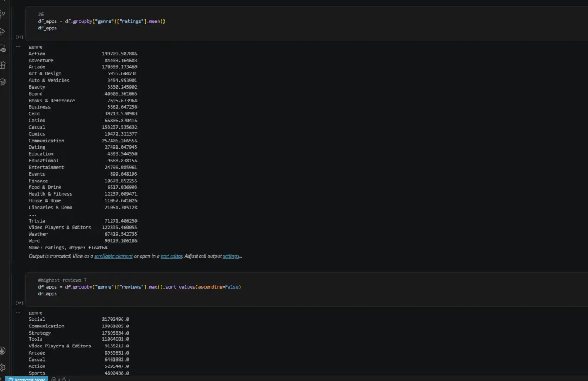Open the Accounts icon in activity bar
This screenshot has width=588, height=381.
(2, 350)
